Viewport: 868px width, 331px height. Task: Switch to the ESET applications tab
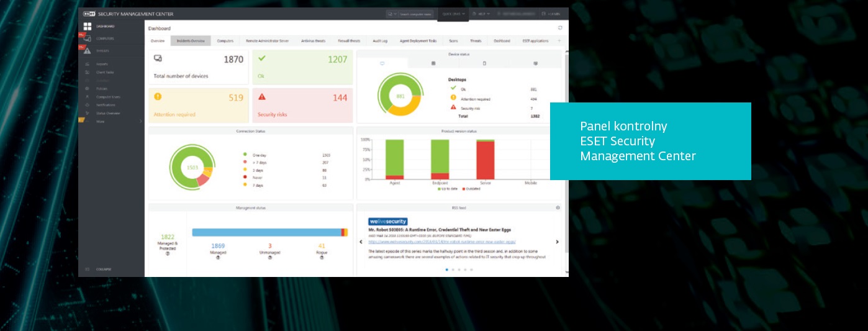(x=535, y=41)
